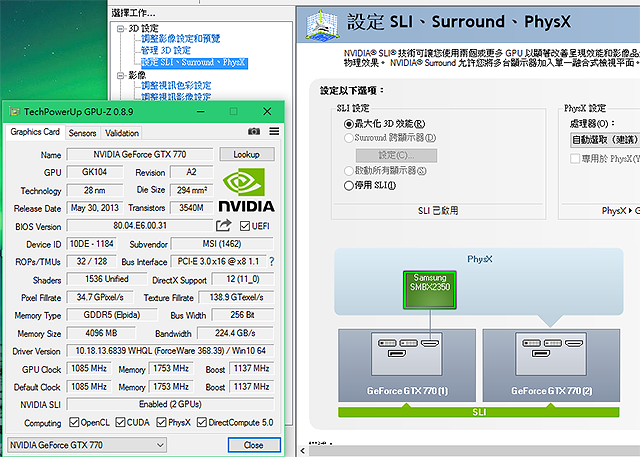The height and width of the screenshot is (457, 640).
Task: Click the DirectX Support 12 (11_0) value
Action: [243, 279]
